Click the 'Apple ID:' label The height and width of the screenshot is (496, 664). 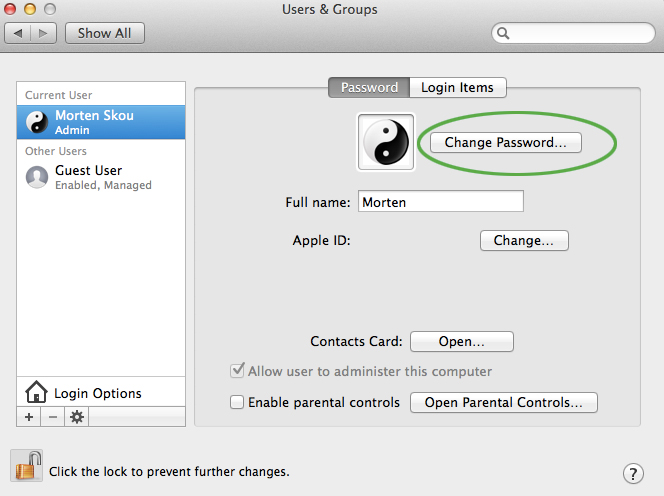tap(321, 241)
